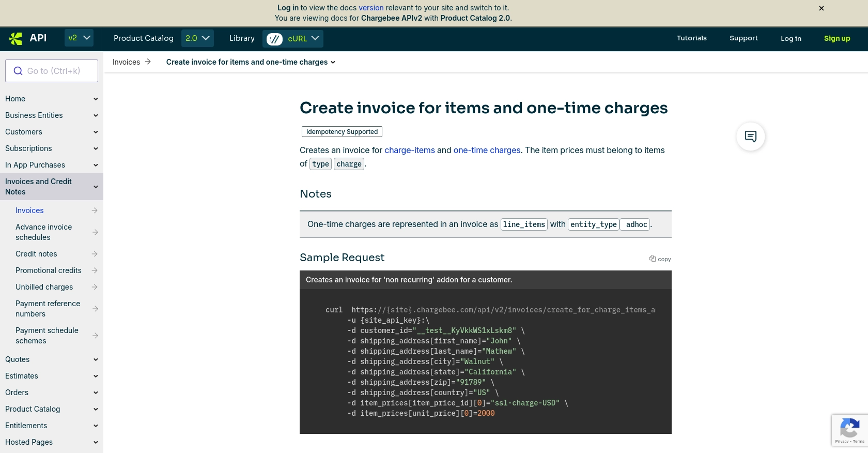Collapse the Invoices and Credit Notes section
The image size is (868, 453).
96,187
